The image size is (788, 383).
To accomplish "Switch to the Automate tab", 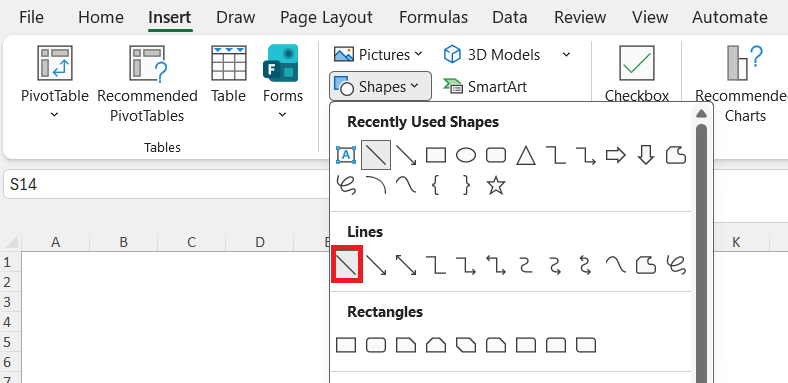I will pyautogui.click(x=730, y=18).
